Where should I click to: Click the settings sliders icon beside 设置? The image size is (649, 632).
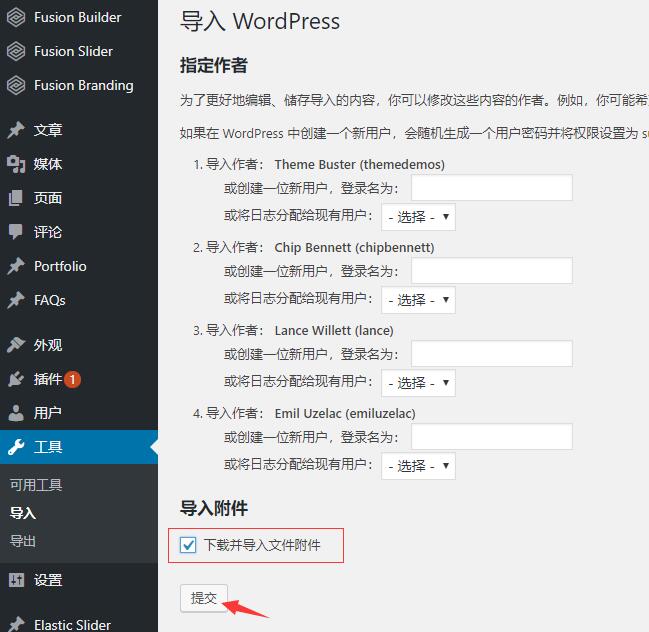click(x=16, y=580)
